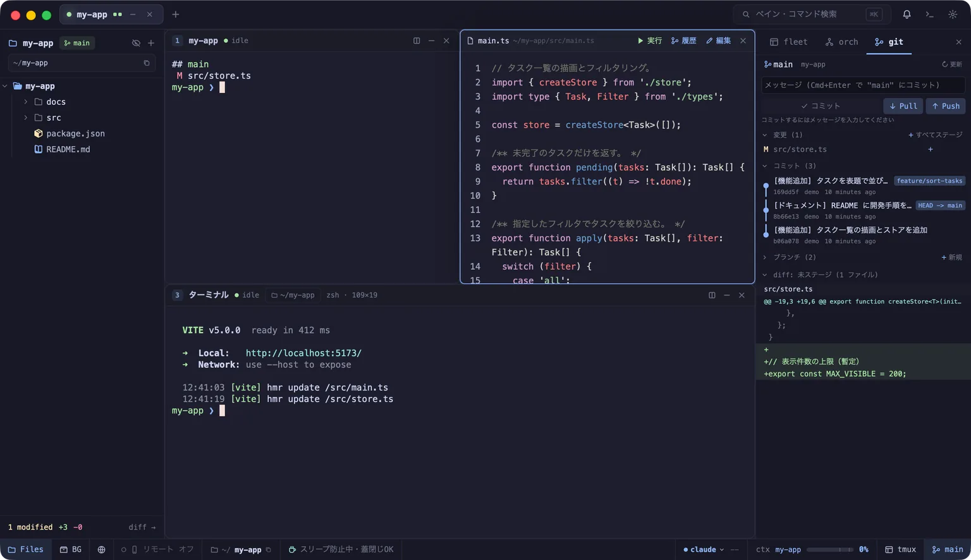Click the ctx usage progress bar
971x560 pixels.
click(830, 550)
